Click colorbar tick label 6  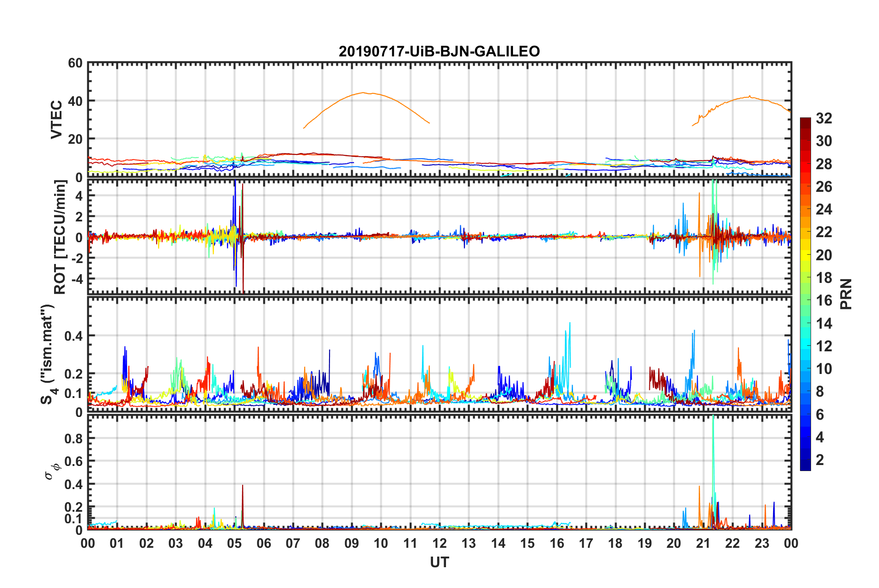click(x=820, y=414)
